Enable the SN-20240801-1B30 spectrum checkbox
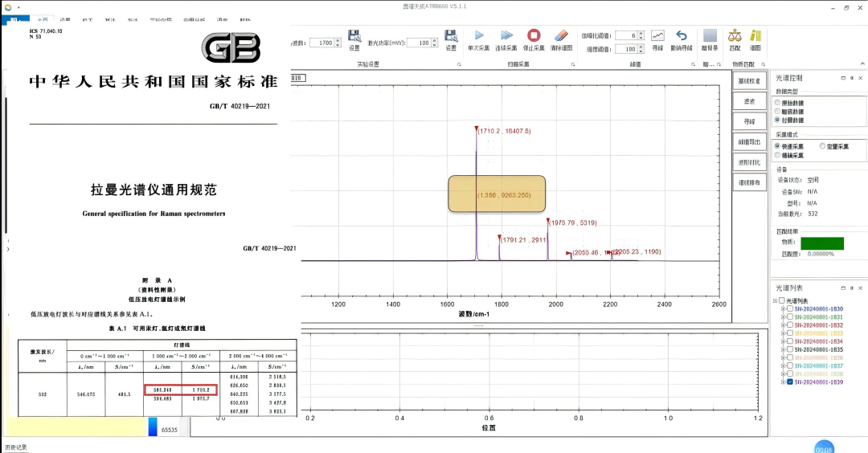 click(x=790, y=309)
